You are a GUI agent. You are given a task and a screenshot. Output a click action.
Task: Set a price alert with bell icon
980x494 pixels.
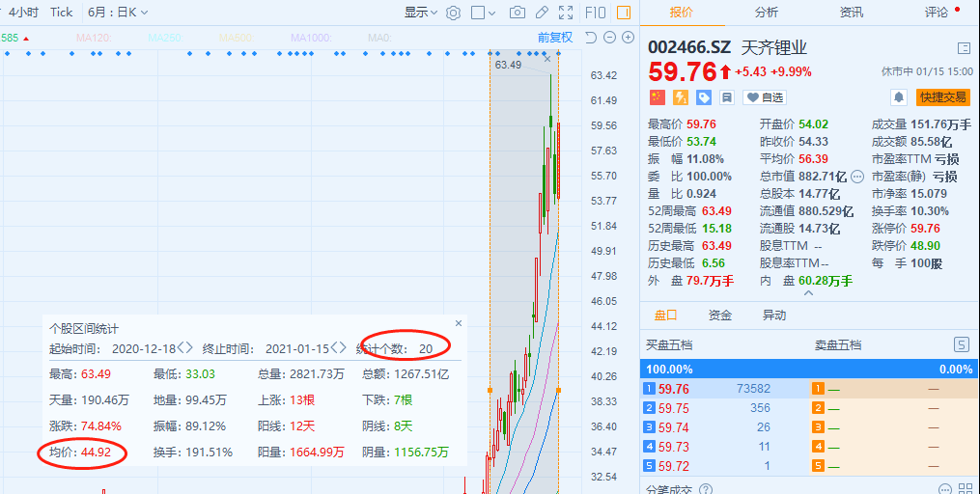pos(899,97)
